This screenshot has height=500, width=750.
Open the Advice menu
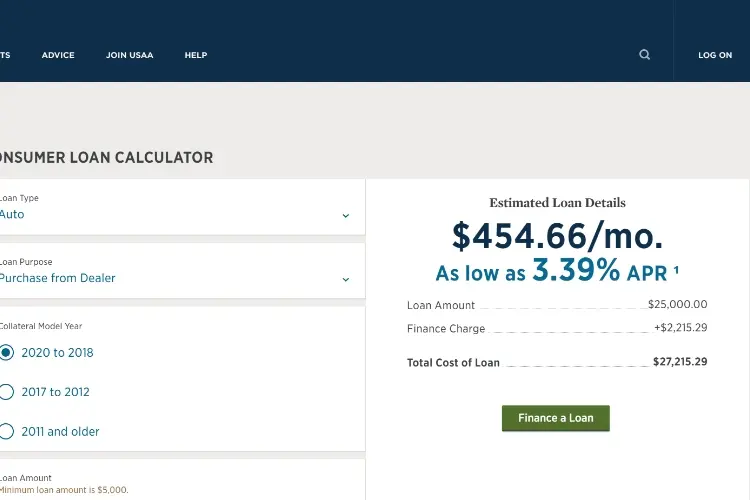point(58,55)
